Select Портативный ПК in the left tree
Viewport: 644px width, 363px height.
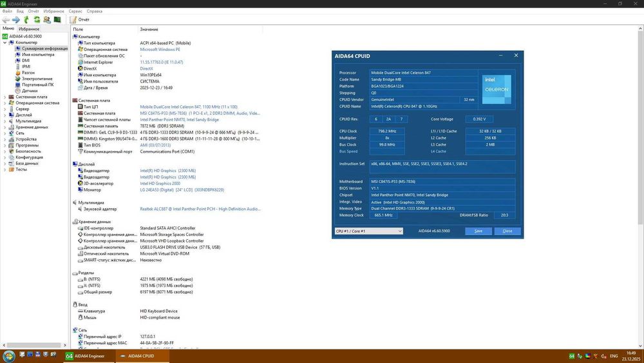pyautogui.click(x=37, y=84)
